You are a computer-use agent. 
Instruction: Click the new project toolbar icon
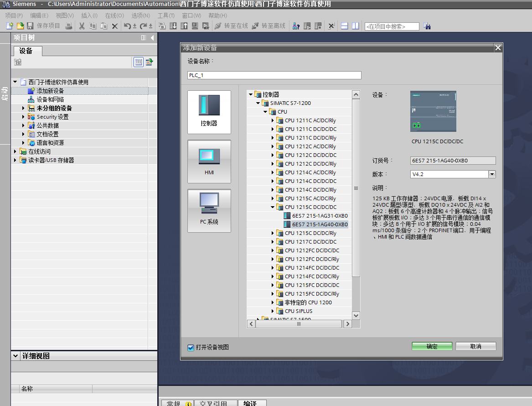pos(10,26)
